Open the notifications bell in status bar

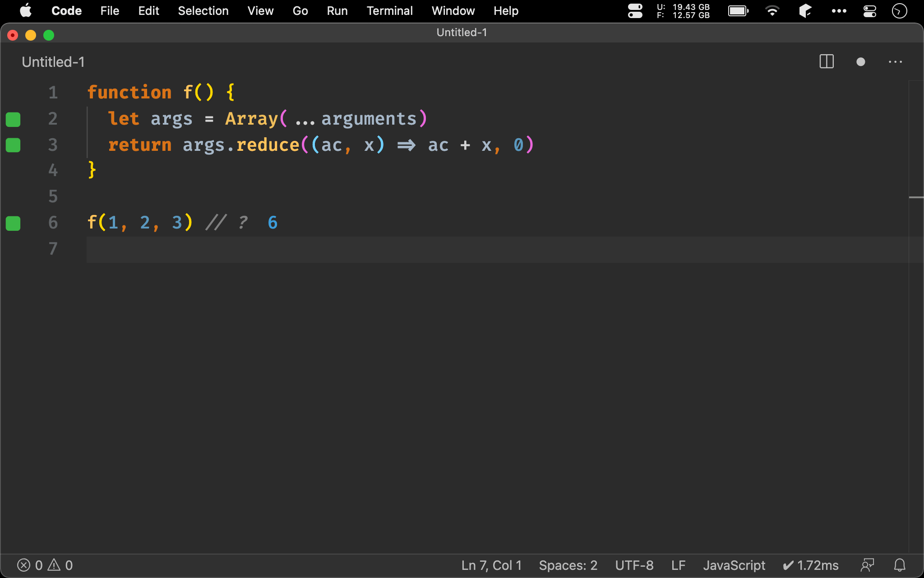coord(900,565)
